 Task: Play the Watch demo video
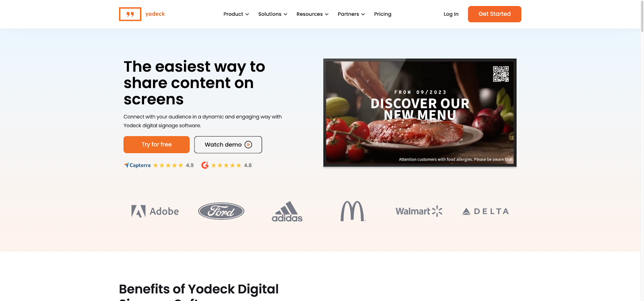point(228,145)
